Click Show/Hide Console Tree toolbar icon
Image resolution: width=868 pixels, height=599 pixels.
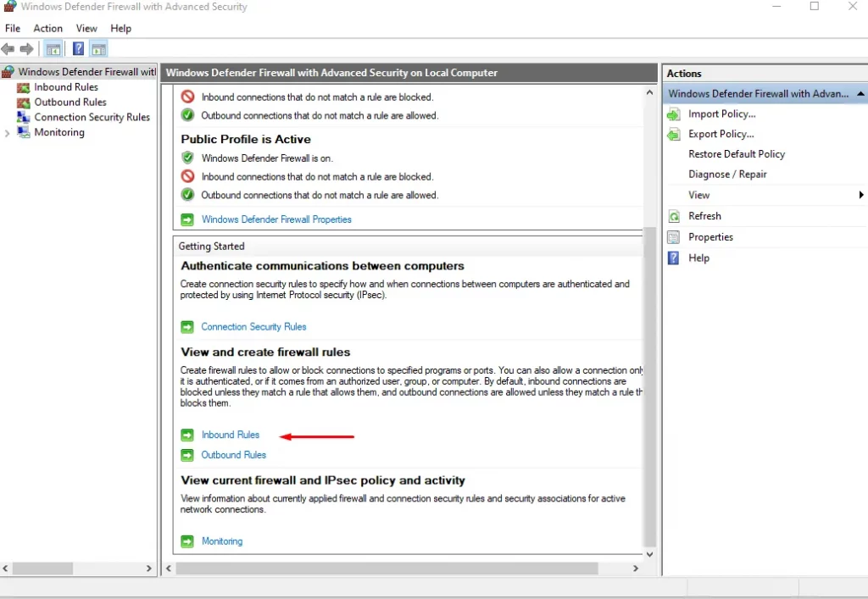[x=53, y=49]
